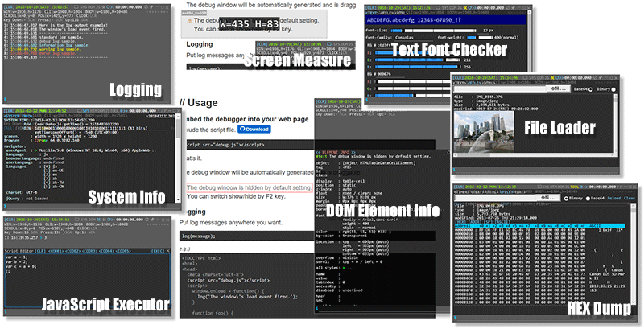Click the file browse button in File Loader
Image resolution: width=644 pixels, height=329 pixels.
(559, 88)
